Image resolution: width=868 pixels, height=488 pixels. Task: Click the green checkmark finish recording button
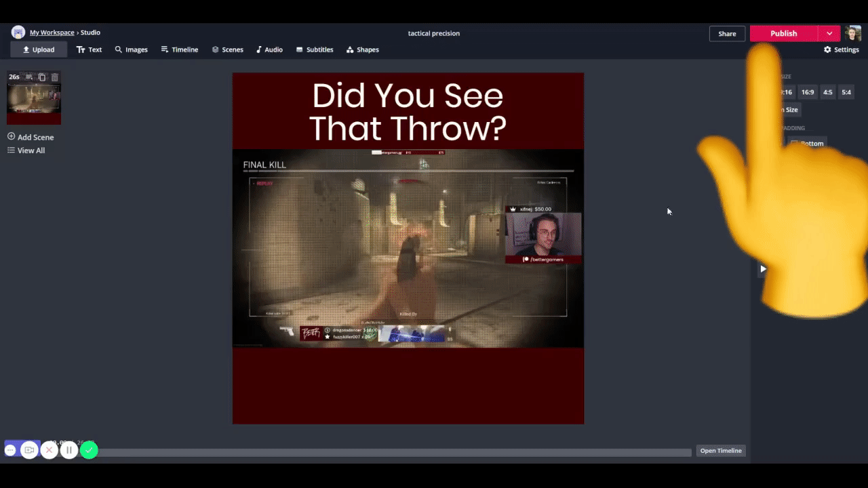89,450
